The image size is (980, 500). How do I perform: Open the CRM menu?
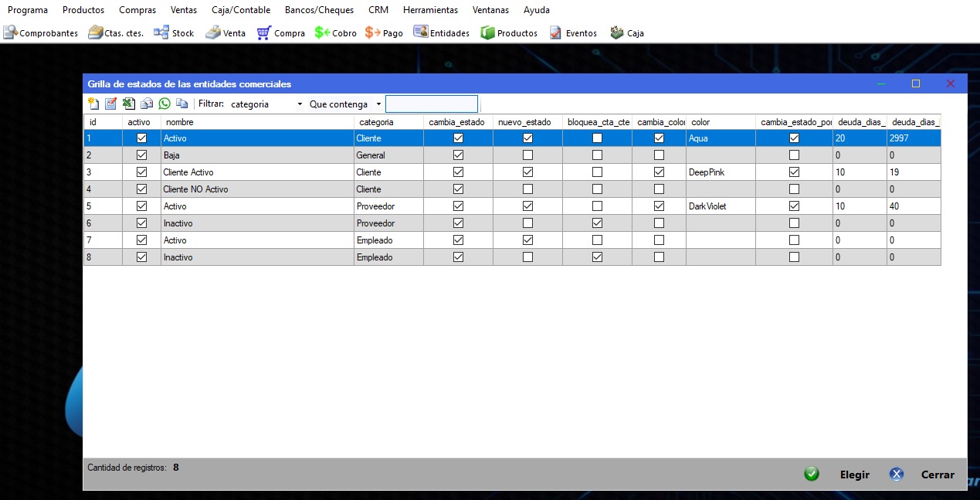[378, 10]
